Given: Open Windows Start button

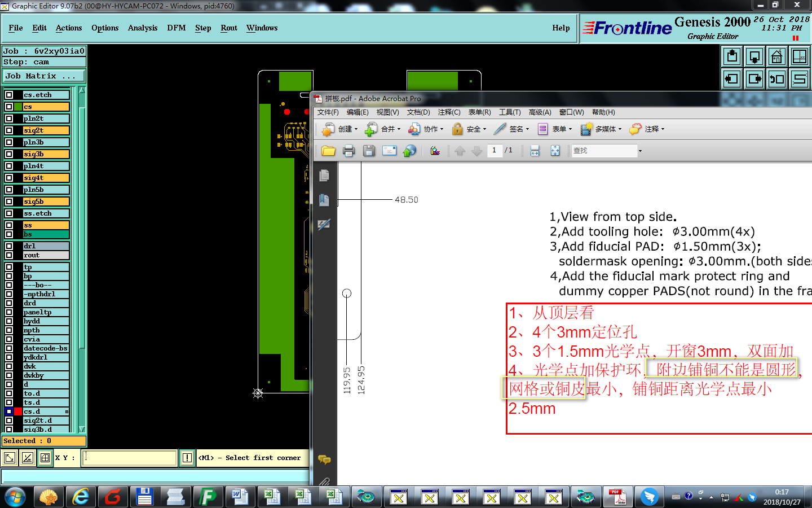Looking at the screenshot, I should pos(15,497).
